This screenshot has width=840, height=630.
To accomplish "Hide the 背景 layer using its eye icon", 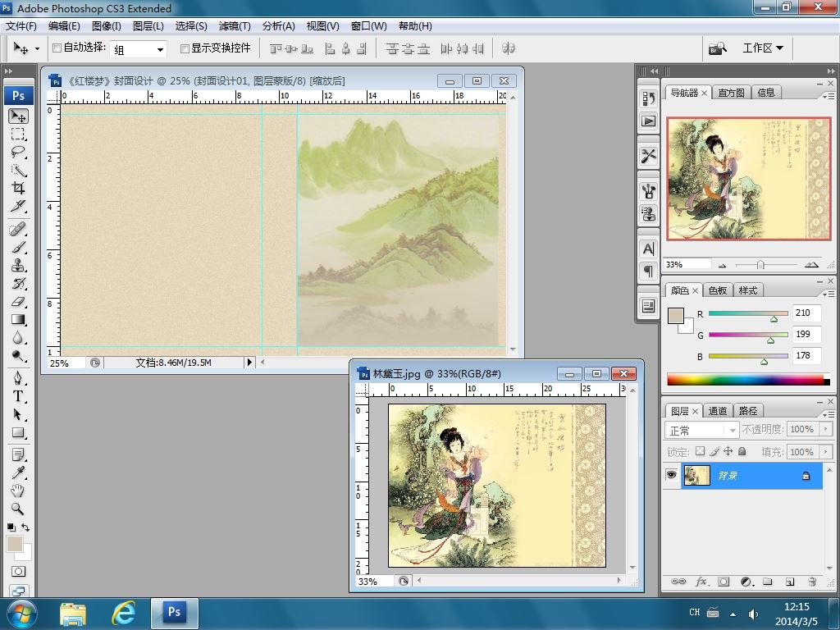I will (x=671, y=475).
